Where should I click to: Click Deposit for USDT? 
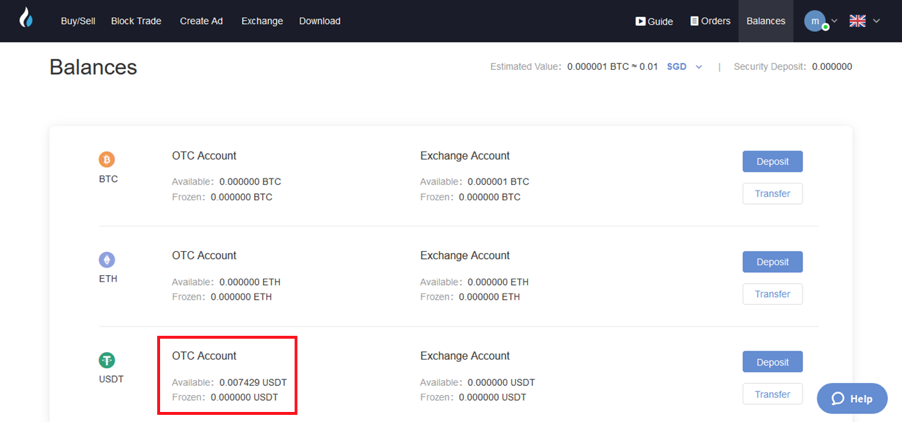click(x=773, y=362)
